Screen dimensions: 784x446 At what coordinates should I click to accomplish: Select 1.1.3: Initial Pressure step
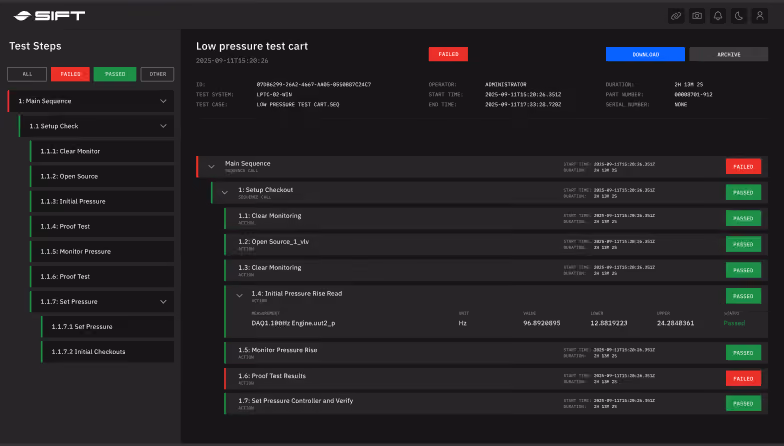pyautogui.click(x=102, y=201)
